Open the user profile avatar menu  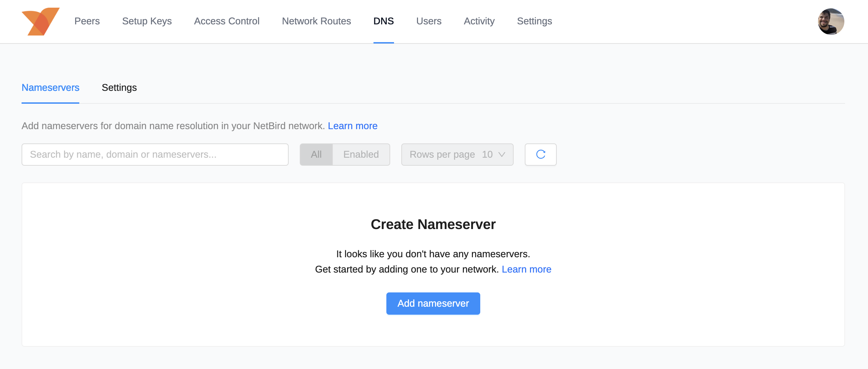click(x=830, y=22)
